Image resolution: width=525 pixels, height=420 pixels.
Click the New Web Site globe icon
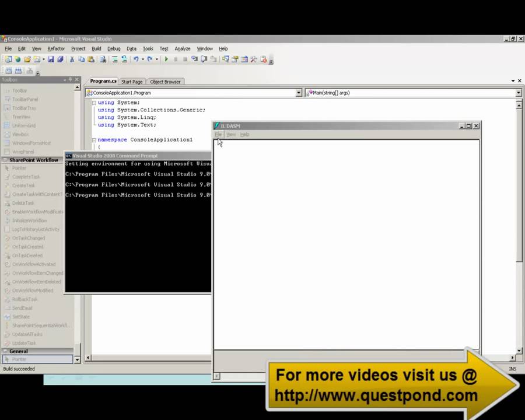tap(17, 60)
